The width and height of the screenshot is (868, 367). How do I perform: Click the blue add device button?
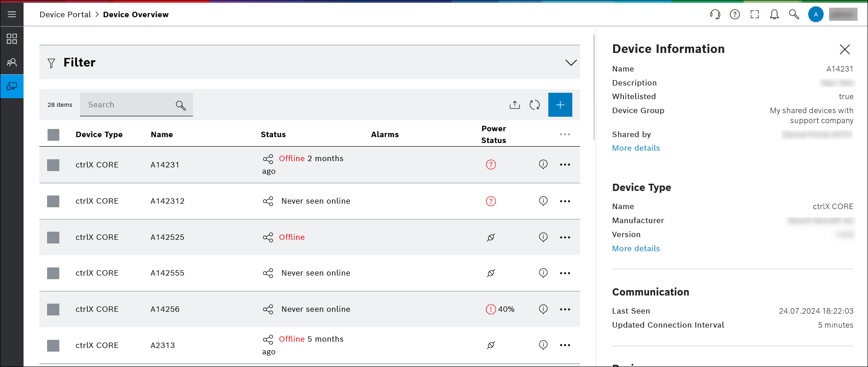560,105
